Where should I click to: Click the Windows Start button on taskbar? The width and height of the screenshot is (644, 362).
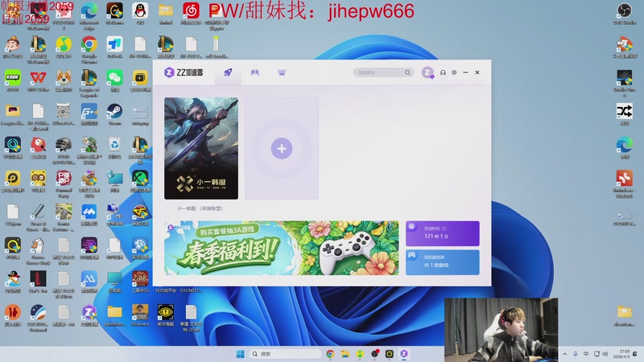(x=240, y=354)
